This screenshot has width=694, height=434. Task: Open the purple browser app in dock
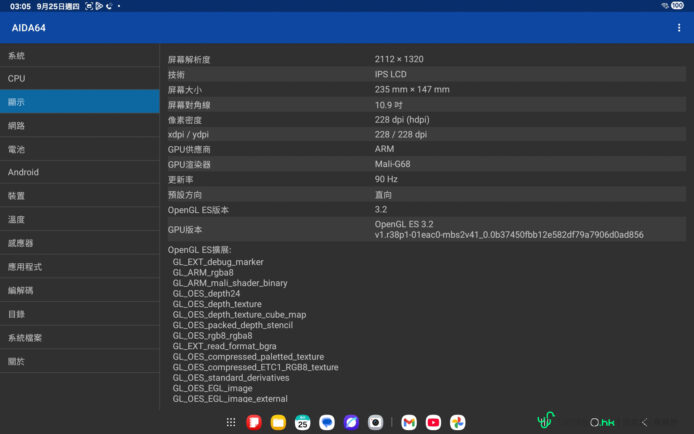[351, 423]
